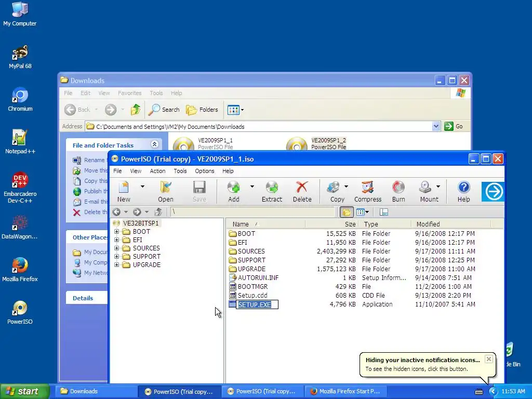Click Mozilla Firefox taskbar button

tap(346, 391)
